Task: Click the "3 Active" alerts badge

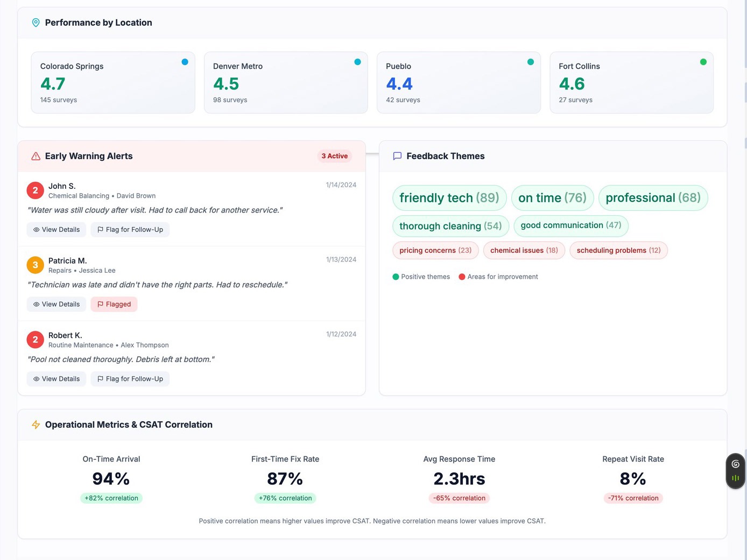Action: pos(334,156)
